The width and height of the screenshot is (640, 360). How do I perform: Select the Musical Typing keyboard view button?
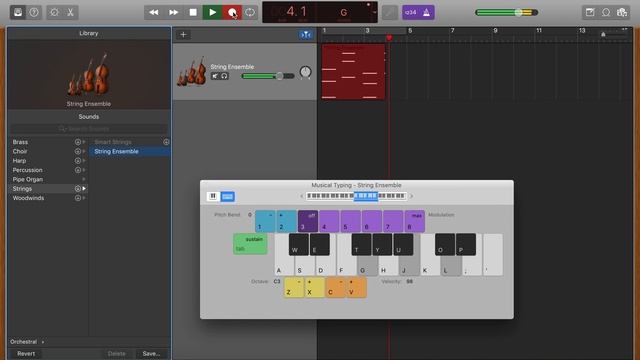(227, 196)
